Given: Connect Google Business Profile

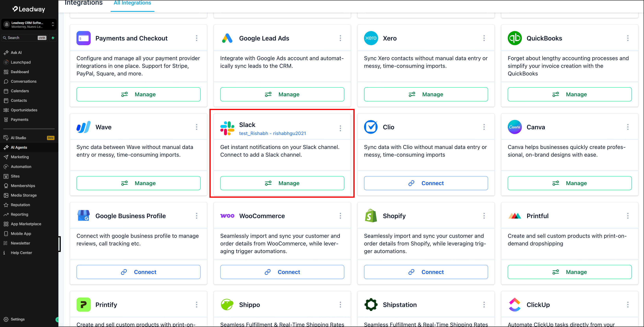Looking at the screenshot, I should tap(138, 272).
